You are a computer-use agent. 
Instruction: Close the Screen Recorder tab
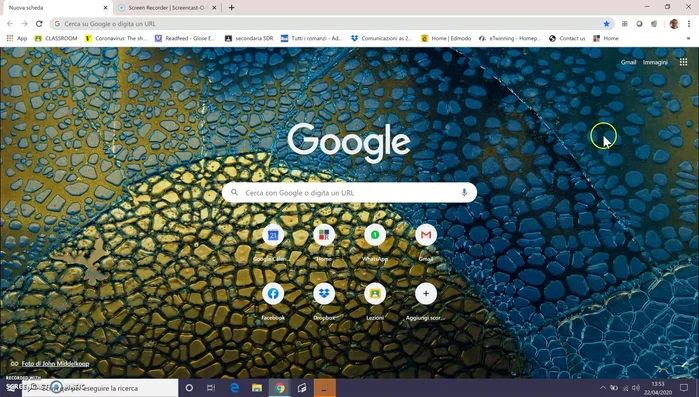(214, 8)
